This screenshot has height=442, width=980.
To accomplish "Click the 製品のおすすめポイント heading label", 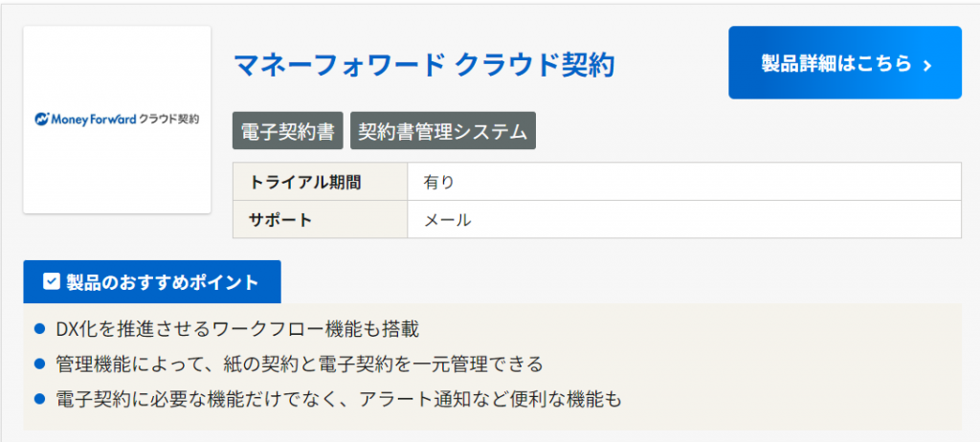I will click(162, 282).
